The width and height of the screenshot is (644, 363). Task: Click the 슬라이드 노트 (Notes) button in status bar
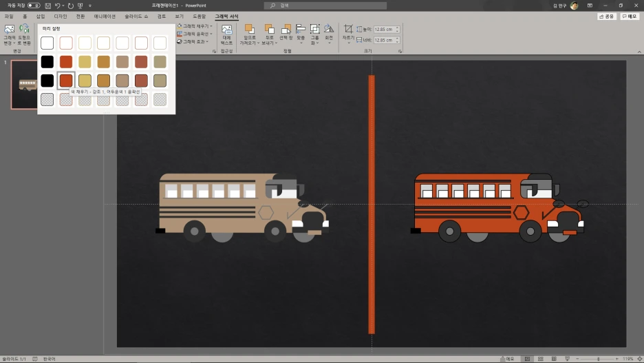(507, 359)
